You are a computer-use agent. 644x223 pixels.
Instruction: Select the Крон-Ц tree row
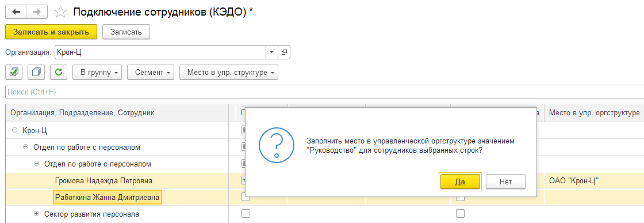(35, 130)
